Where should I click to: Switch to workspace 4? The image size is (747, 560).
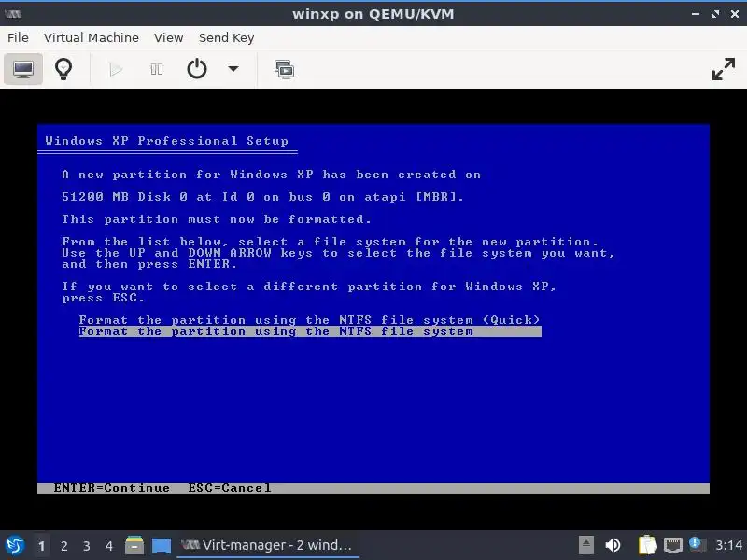click(x=108, y=546)
